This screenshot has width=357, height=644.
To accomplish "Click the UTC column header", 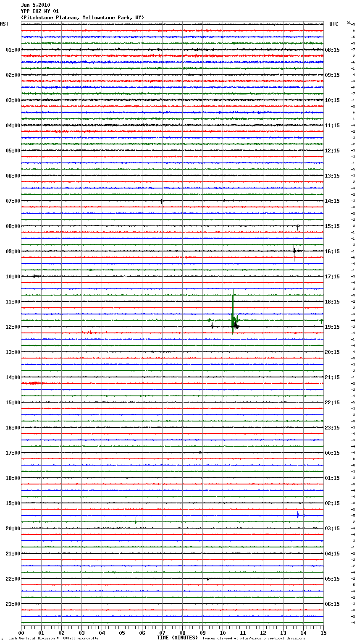I will click(334, 24).
